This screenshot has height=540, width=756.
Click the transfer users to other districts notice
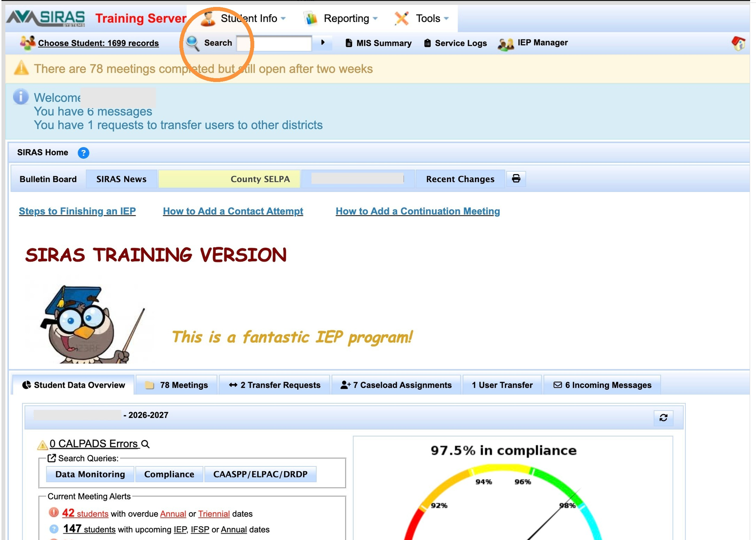178,125
